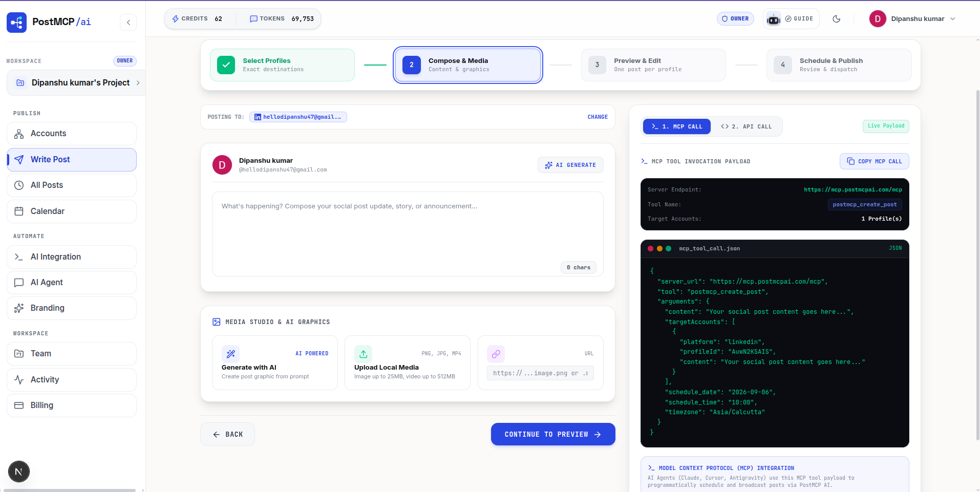Click the All Posts clock icon
Viewport: 980px width, 492px height.
point(19,185)
